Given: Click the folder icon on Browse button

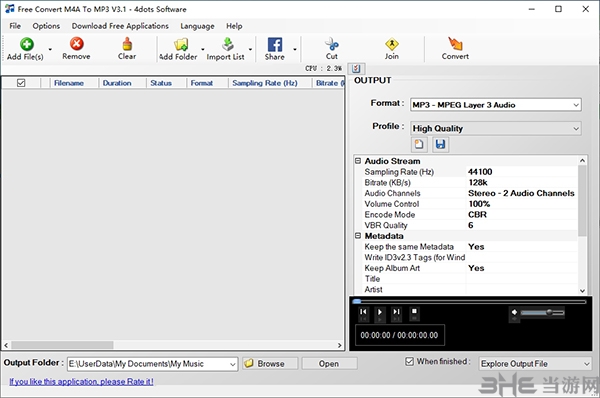Looking at the screenshot, I should click(x=249, y=363).
